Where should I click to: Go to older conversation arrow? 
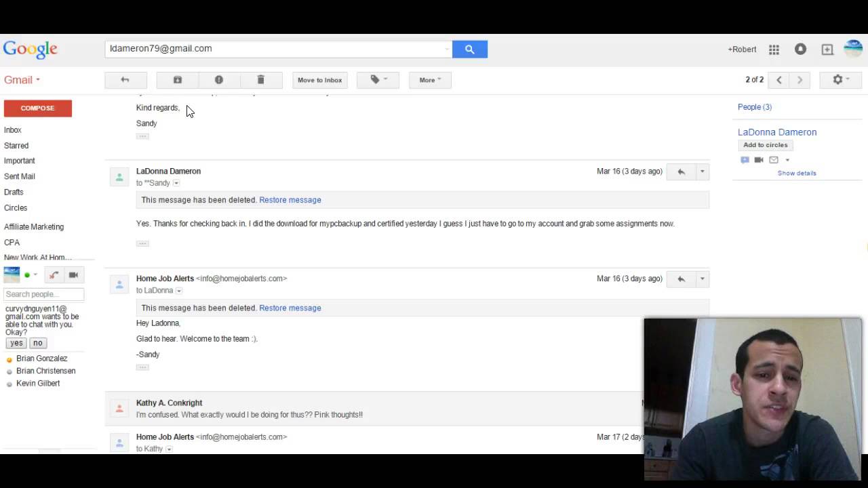coord(800,80)
